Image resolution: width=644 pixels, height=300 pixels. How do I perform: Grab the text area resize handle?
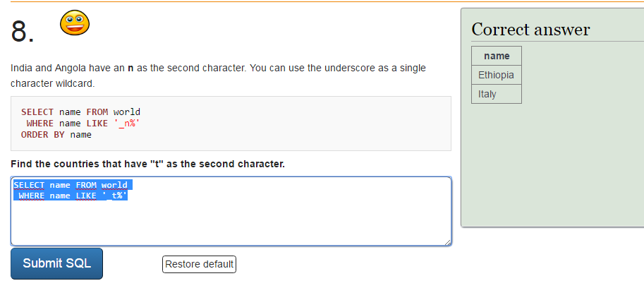(x=448, y=242)
